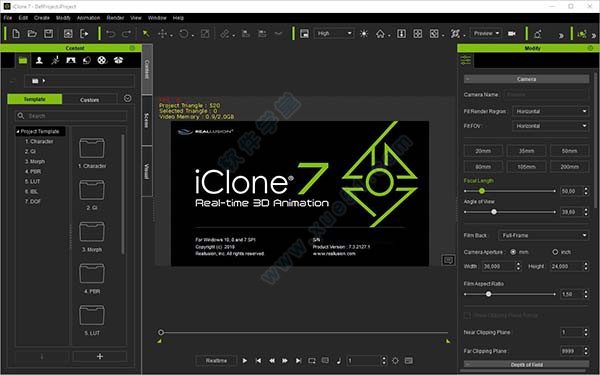600x375 pixels.
Task: Click the Save Project disk icon
Action: point(49,34)
